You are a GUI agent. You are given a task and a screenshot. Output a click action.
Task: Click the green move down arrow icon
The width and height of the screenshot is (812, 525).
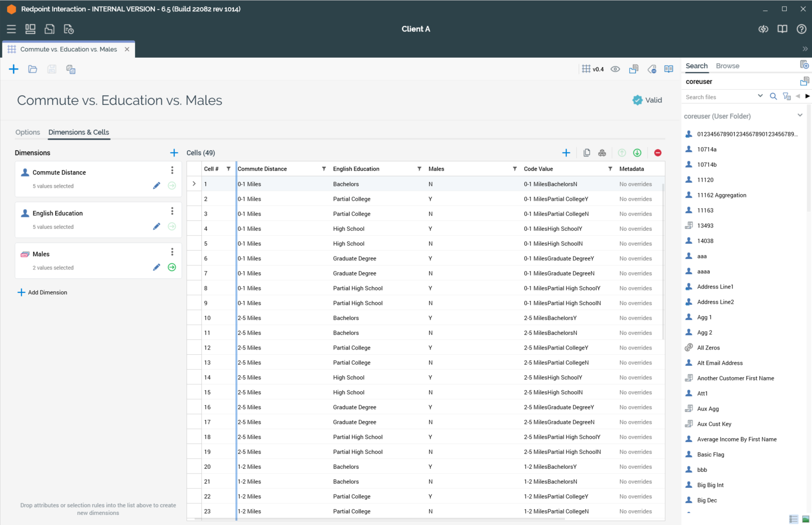click(x=637, y=153)
